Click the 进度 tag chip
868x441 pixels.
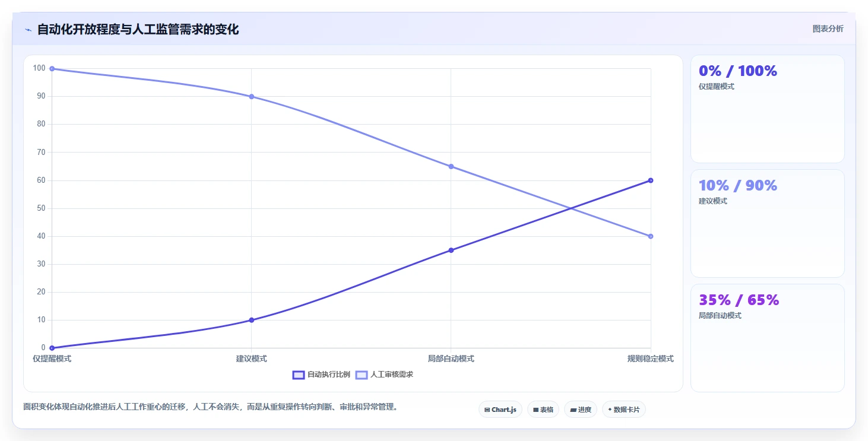click(581, 410)
